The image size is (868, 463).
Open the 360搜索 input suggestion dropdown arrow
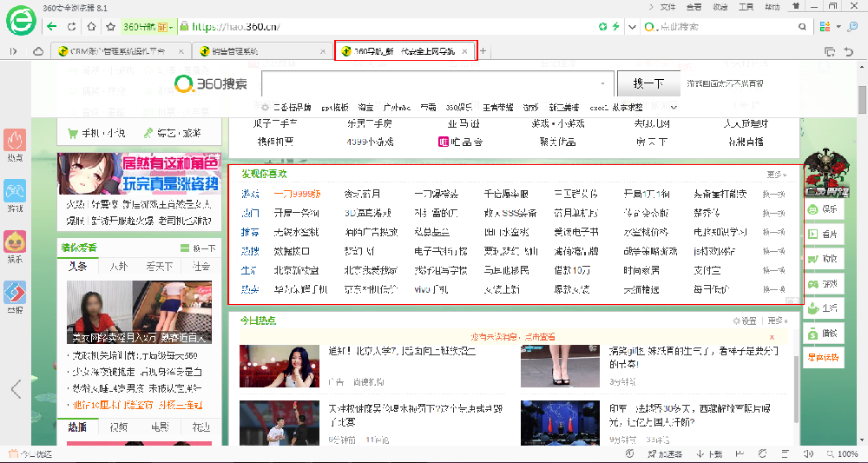[x=602, y=83]
